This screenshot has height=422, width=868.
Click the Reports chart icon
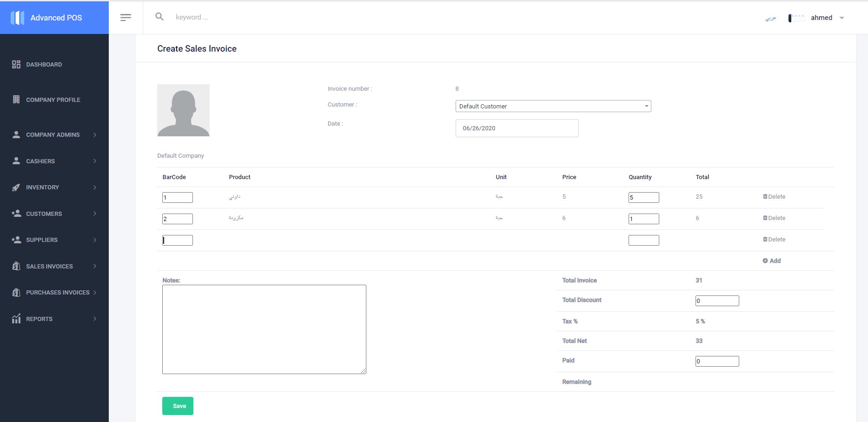16,319
